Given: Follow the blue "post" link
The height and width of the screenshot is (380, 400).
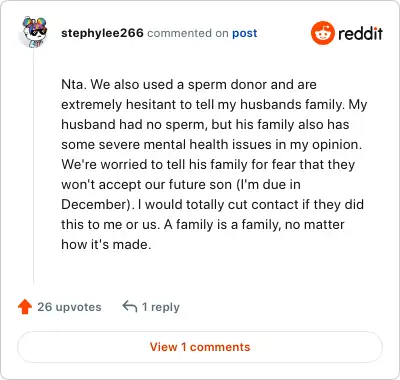Looking at the screenshot, I should point(245,33).
